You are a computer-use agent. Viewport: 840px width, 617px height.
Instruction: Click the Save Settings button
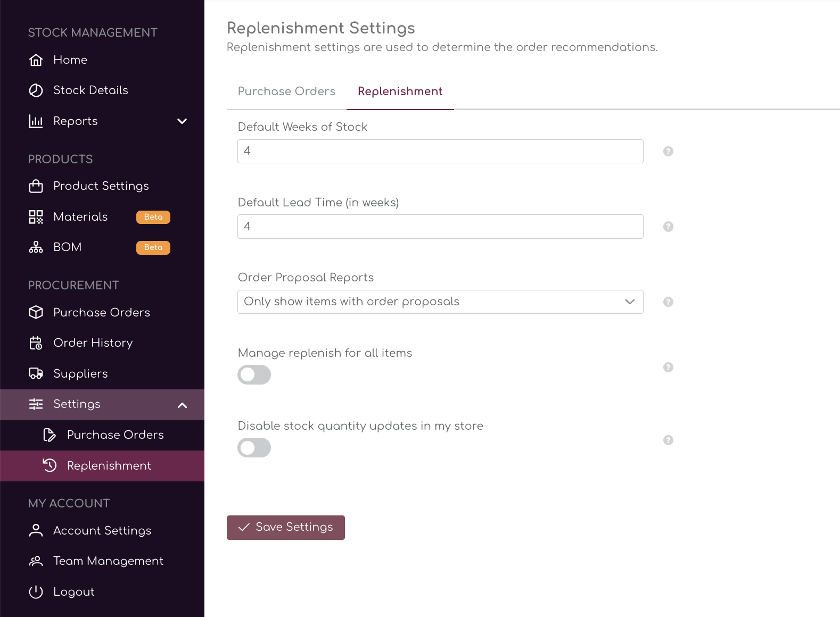pyautogui.click(x=285, y=527)
